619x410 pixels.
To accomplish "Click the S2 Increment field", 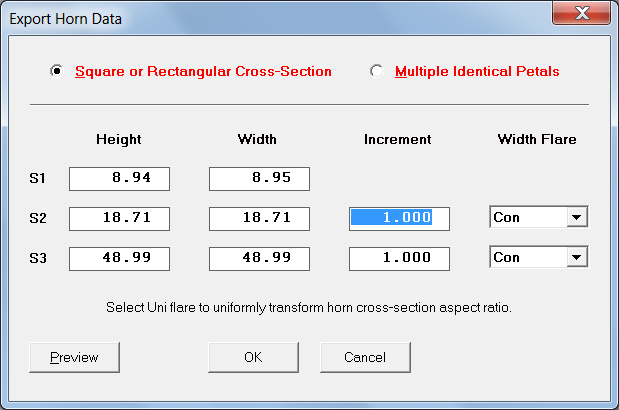I will (x=399, y=219).
